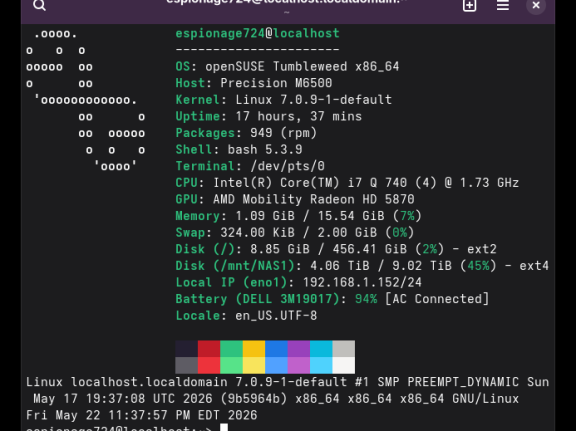The height and width of the screenshot is (431, 576).
Task: Open a new terminal tab
Action: [x=469, y=5]
